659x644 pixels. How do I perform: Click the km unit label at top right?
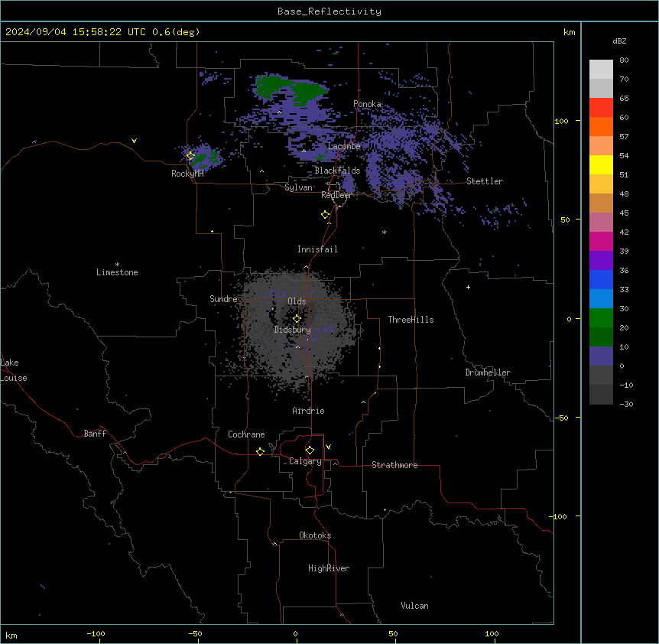pyautogui.click(x=569, y=32)
